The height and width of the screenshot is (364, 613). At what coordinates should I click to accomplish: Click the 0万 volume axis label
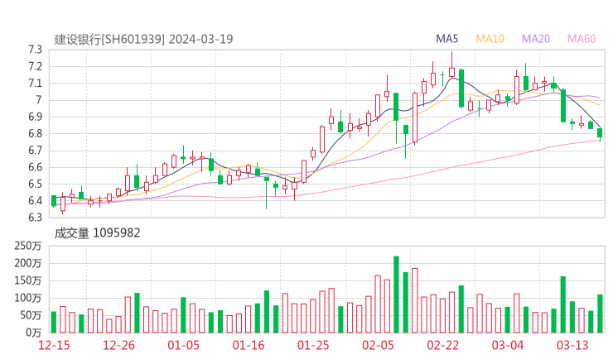pos(34,333)
